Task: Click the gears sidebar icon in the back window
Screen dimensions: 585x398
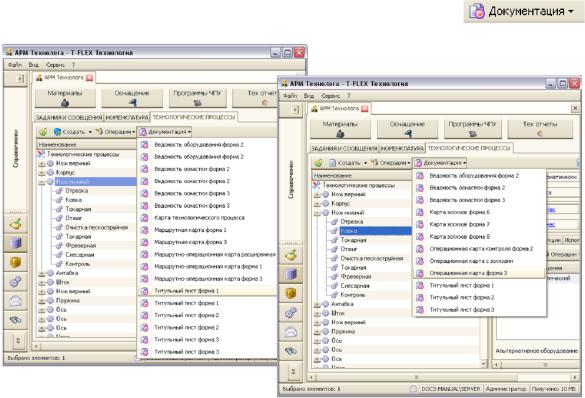Action: [15, 282]
